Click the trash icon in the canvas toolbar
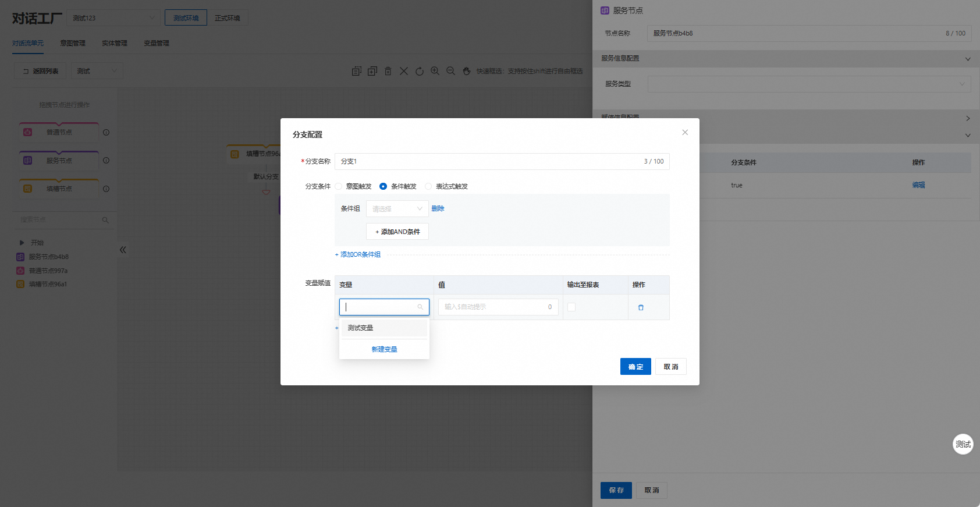 coord(388,71)
